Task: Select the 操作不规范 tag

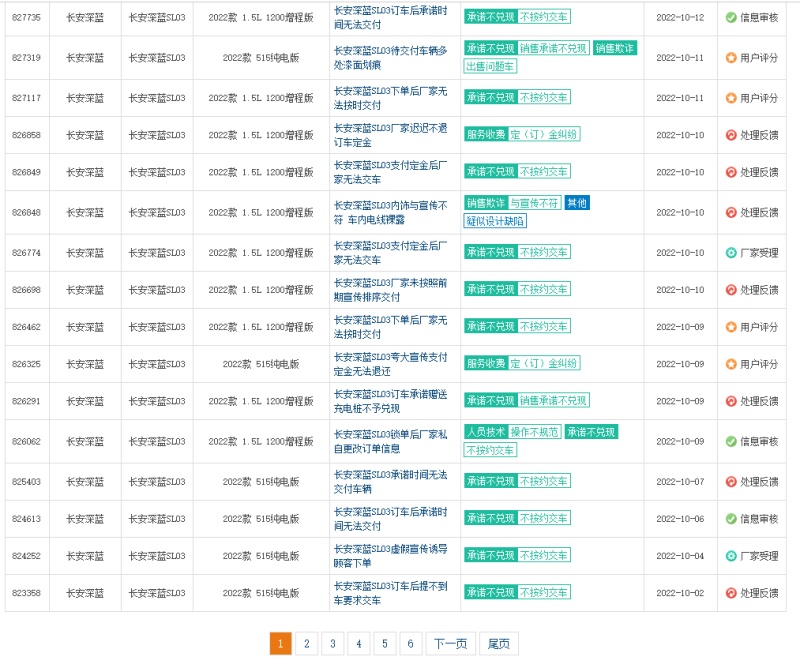Action: [535, 432]
